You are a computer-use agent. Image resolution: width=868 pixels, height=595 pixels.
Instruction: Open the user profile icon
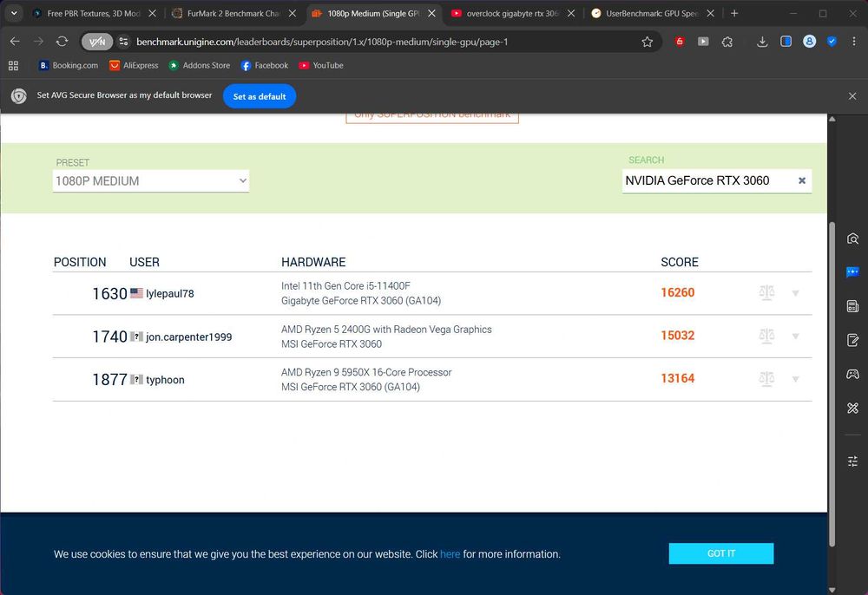pos(809,42)
